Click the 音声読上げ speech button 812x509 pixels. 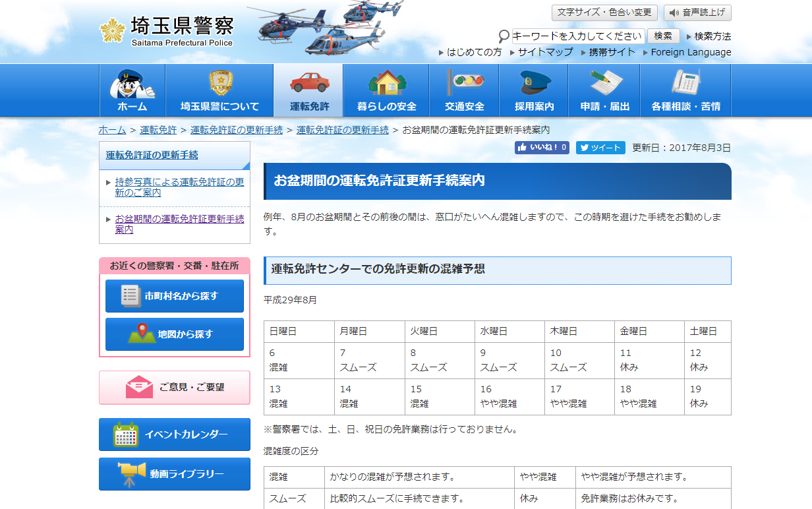click(697, 13)
